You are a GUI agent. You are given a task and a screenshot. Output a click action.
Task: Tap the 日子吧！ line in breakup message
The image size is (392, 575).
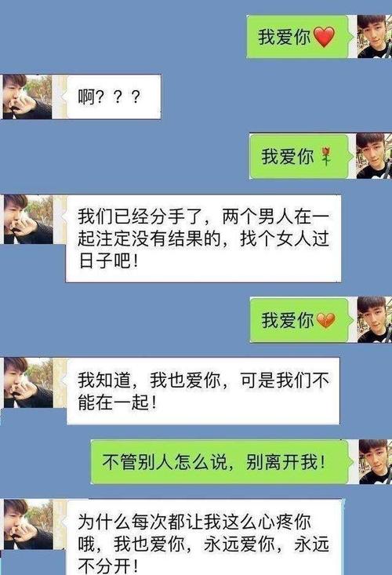[108, 261]
